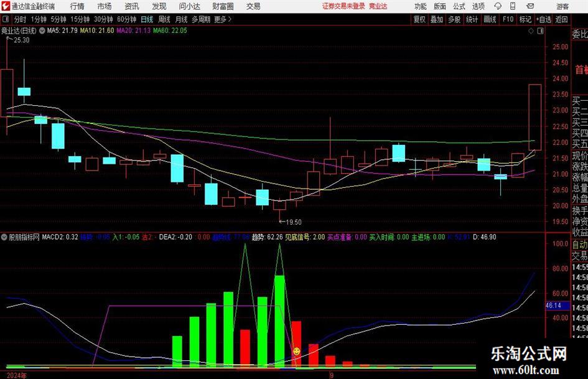Viewport: 588px width, 379px height.
Task: Click the 证券交易未登录 login link
Action: (x=343, y=6)
